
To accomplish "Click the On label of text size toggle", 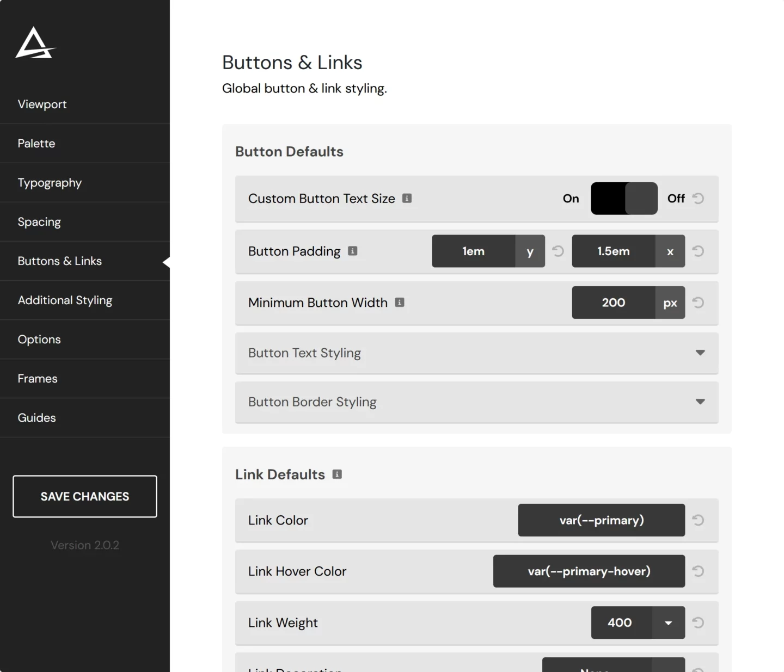I will (571, 198).
